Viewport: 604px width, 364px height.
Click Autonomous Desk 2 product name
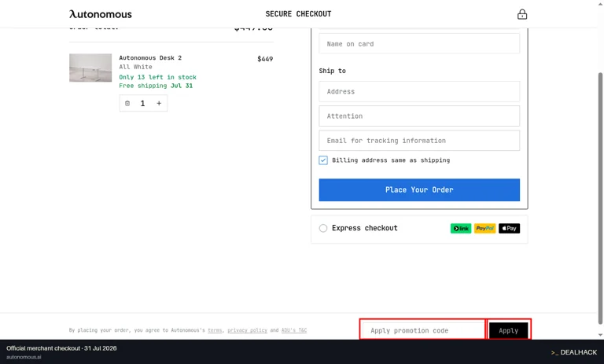150,57
